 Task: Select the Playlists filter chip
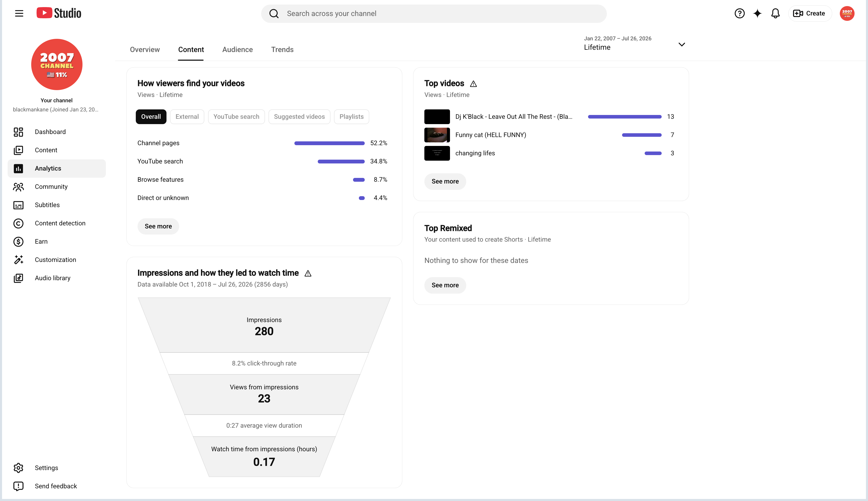pyautogui.click(x=351, y=117)
